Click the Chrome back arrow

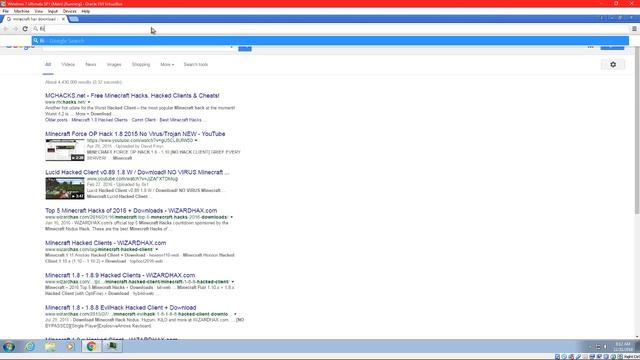(6, 29)
